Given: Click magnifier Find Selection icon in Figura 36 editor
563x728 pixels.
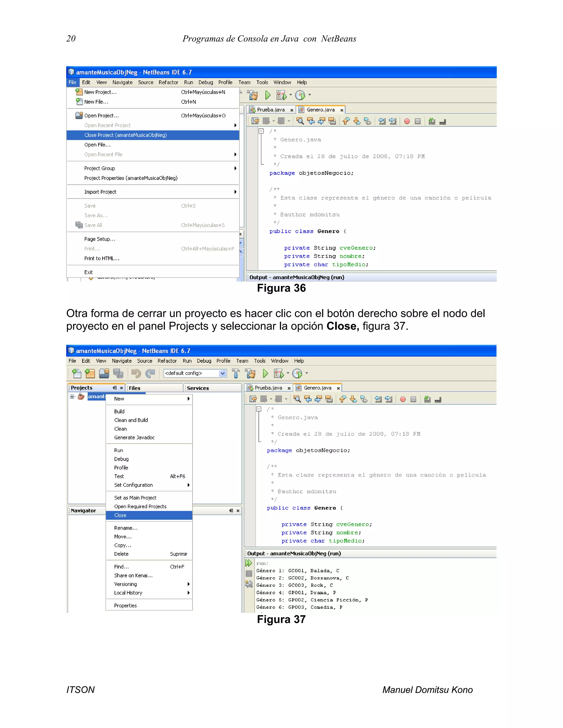Looking at the screenshot, I should pyautogui.click(x=300, y=121).
